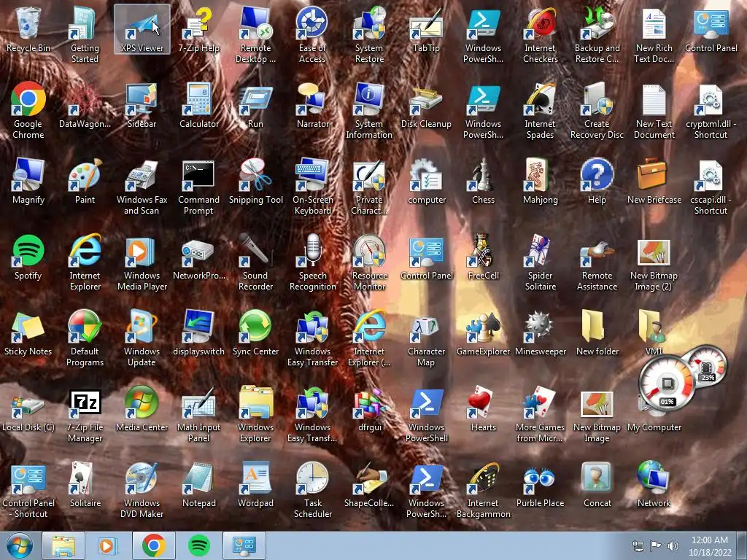Select the Hearts game icon
Image resolution: width=747 pixels, height=560 pixels.
pyautogui.click(x=483, y=408)
